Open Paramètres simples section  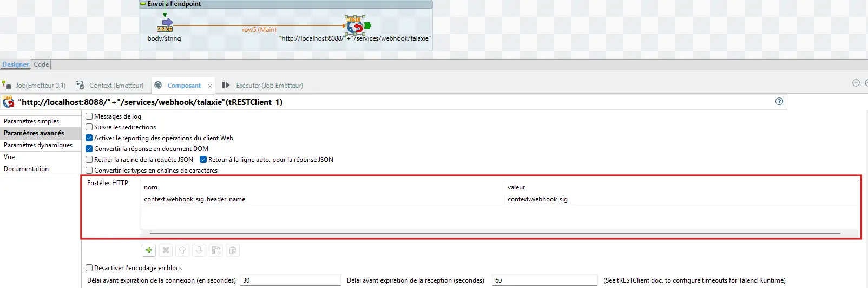pyautogui.click(x=41, y=121)
